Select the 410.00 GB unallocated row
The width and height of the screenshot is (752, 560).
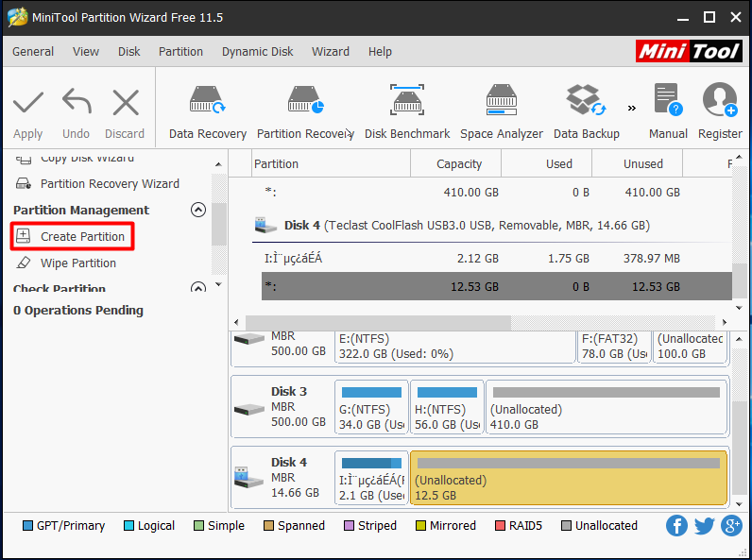pos(496,192)
